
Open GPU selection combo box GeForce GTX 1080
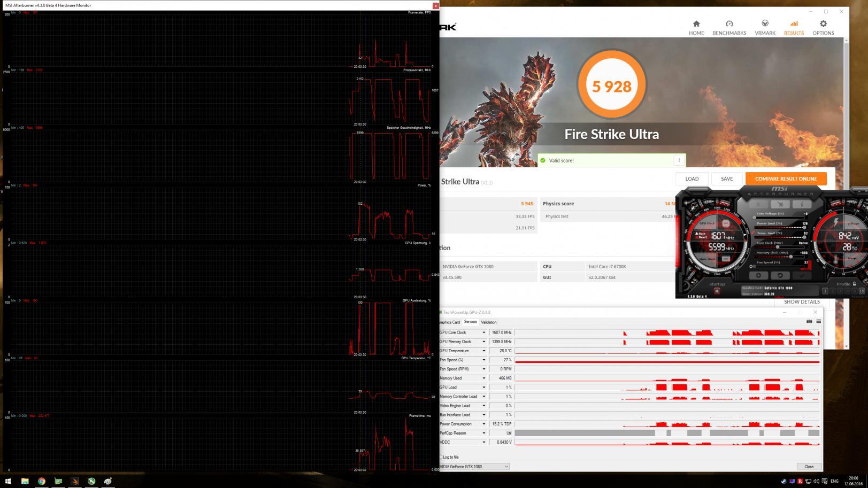click(x=473, y=467)
